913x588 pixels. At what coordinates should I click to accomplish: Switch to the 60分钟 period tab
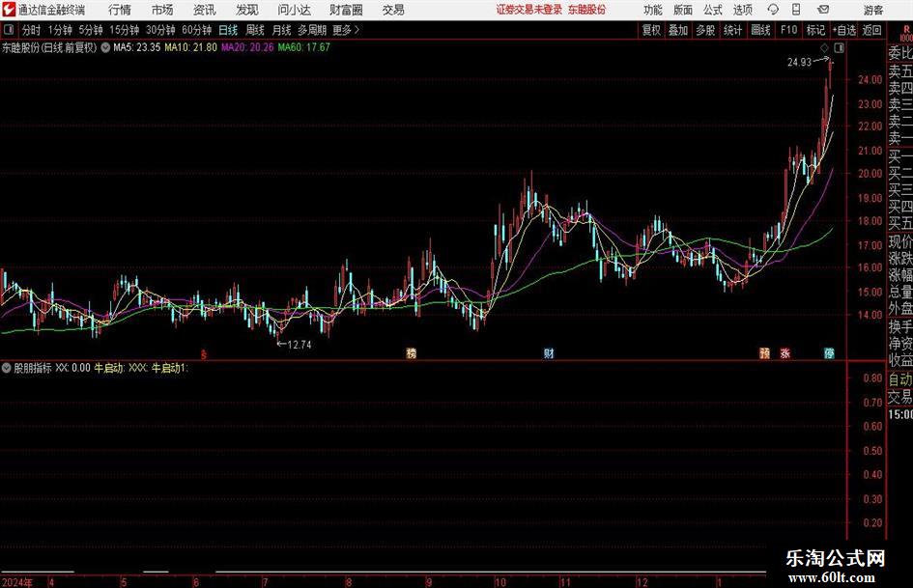pos(197,30)
